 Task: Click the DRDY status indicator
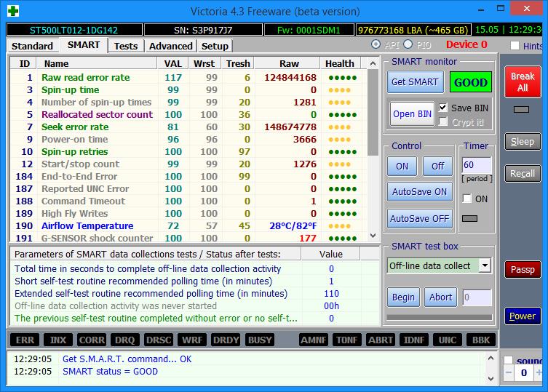(x=226, y=340)
